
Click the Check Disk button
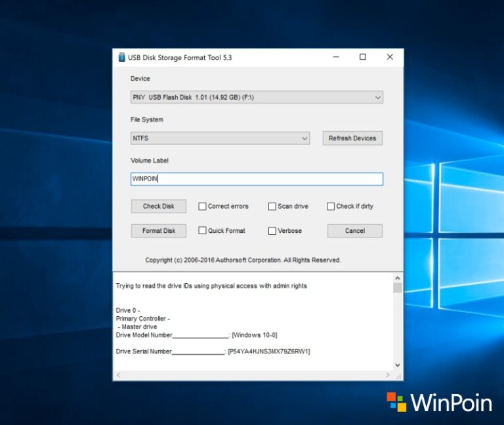click(158, 206)
